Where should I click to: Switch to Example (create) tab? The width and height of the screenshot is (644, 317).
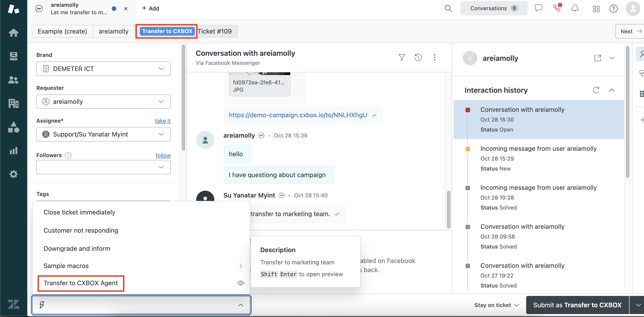[x=62, y=31]
